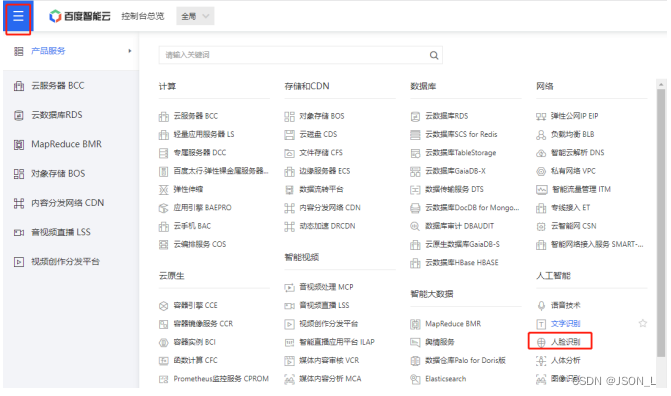Open 舆情服务 link
The image size is (671, 396).
coord(439,342)
